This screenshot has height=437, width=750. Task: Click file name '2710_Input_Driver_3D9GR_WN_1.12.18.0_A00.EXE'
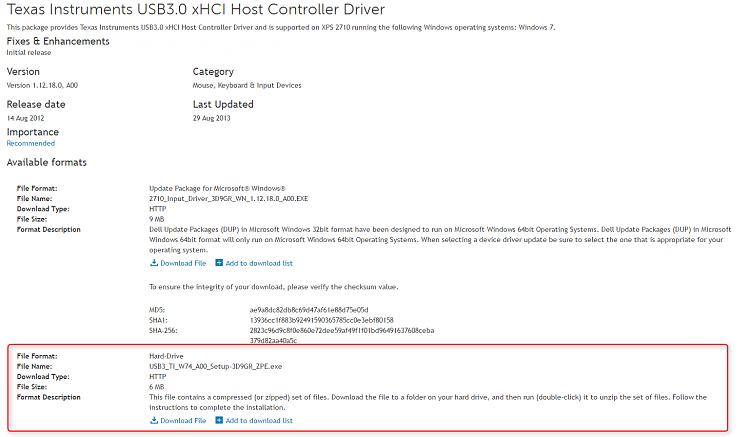coord(228,198)
